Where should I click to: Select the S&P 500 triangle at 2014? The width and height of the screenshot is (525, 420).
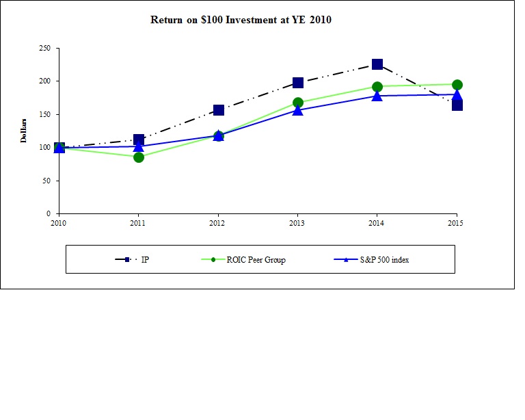click(377, 96)
